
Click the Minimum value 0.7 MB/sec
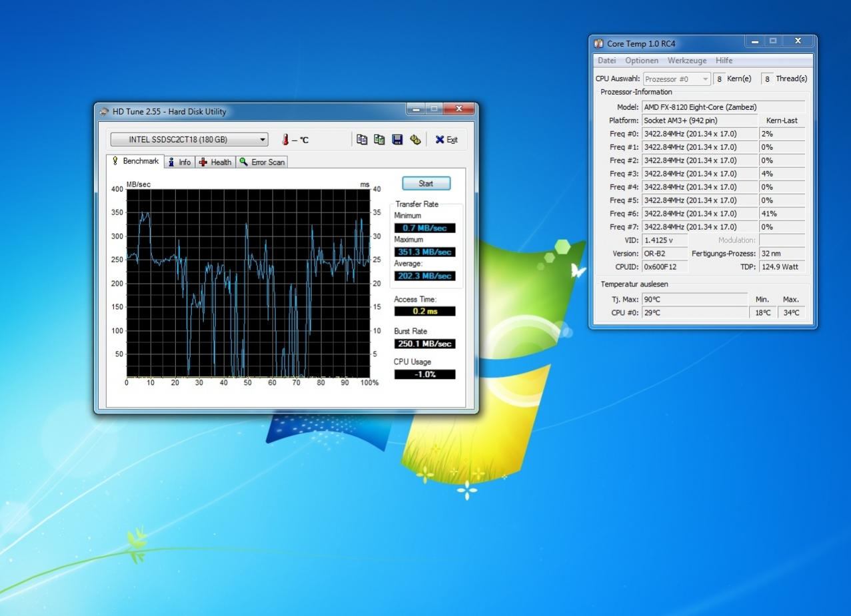tap(425, 228)
